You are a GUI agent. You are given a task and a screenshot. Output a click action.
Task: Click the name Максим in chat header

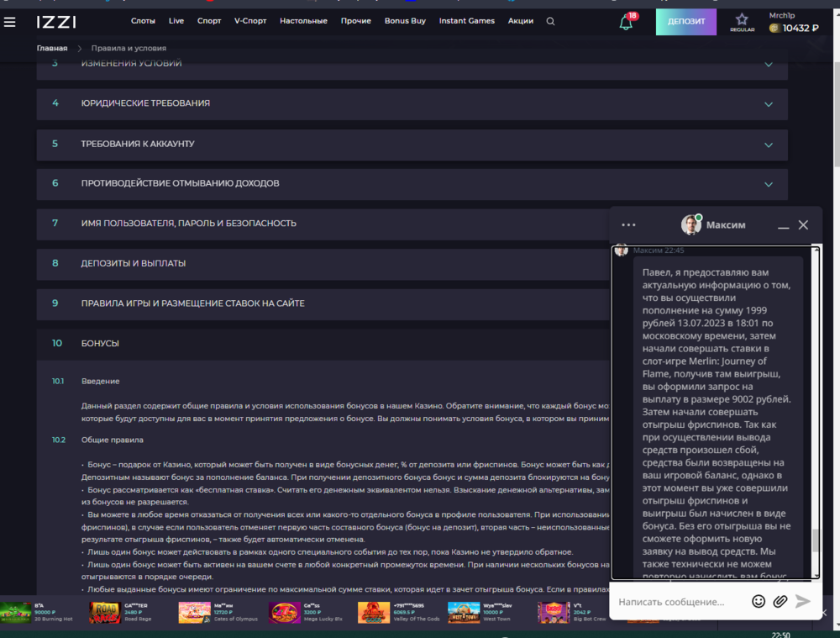(726, 225)
